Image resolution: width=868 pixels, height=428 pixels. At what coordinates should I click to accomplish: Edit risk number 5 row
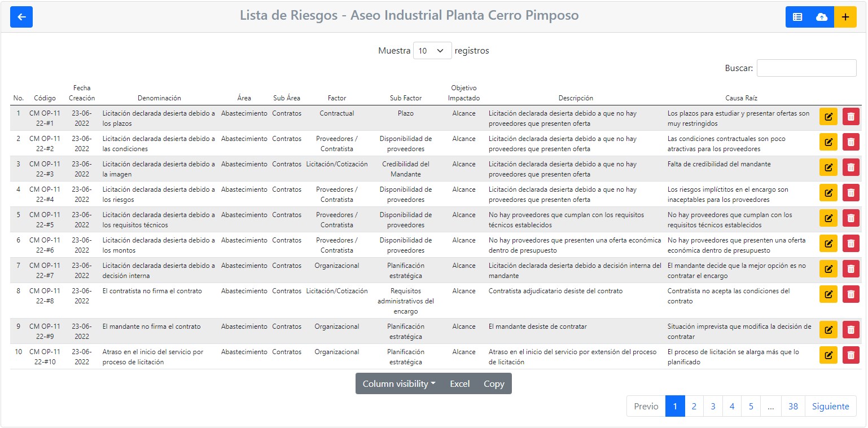click(828, 219)
